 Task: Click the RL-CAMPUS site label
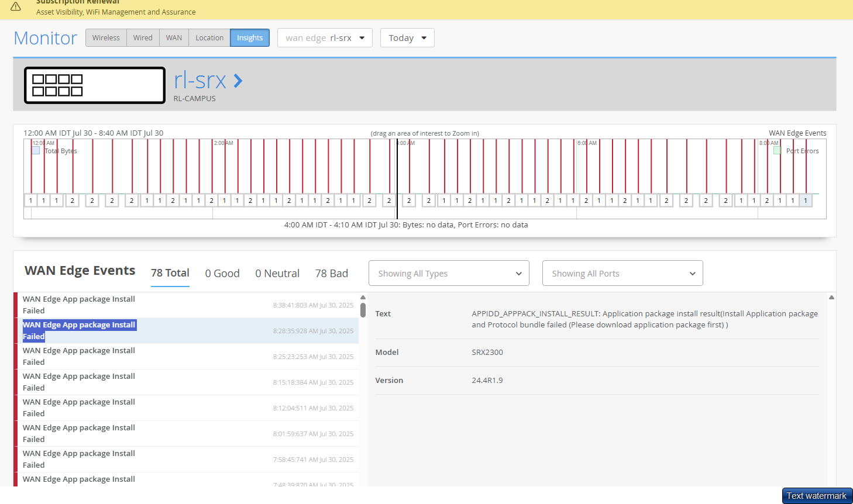coord(195,99)
